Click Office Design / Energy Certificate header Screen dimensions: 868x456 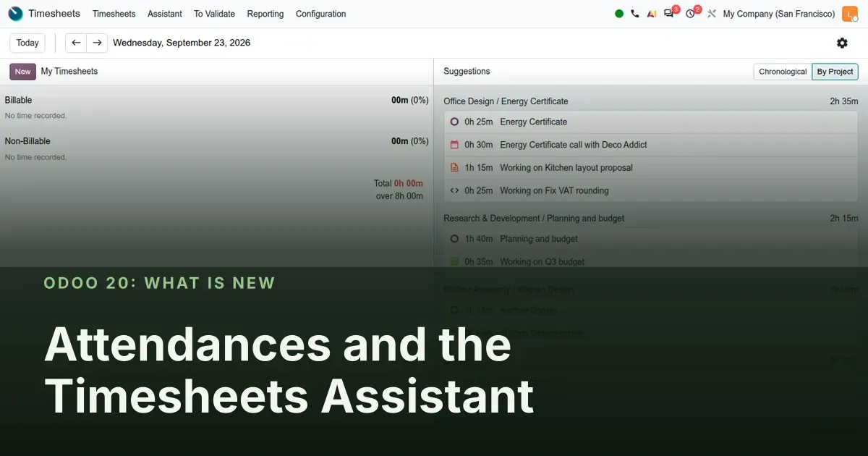506,101
